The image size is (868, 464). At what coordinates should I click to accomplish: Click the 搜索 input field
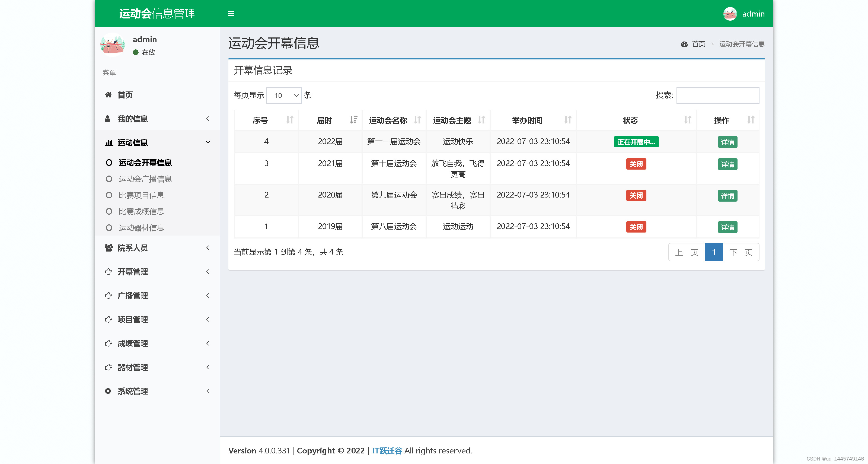click(x=718, y=95)
